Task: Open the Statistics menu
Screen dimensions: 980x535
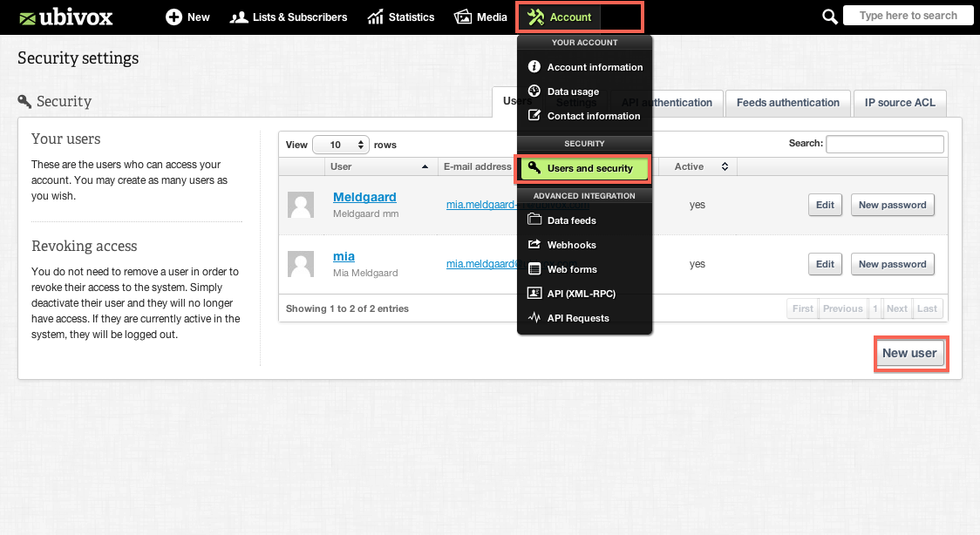Action: click(400, 17)
